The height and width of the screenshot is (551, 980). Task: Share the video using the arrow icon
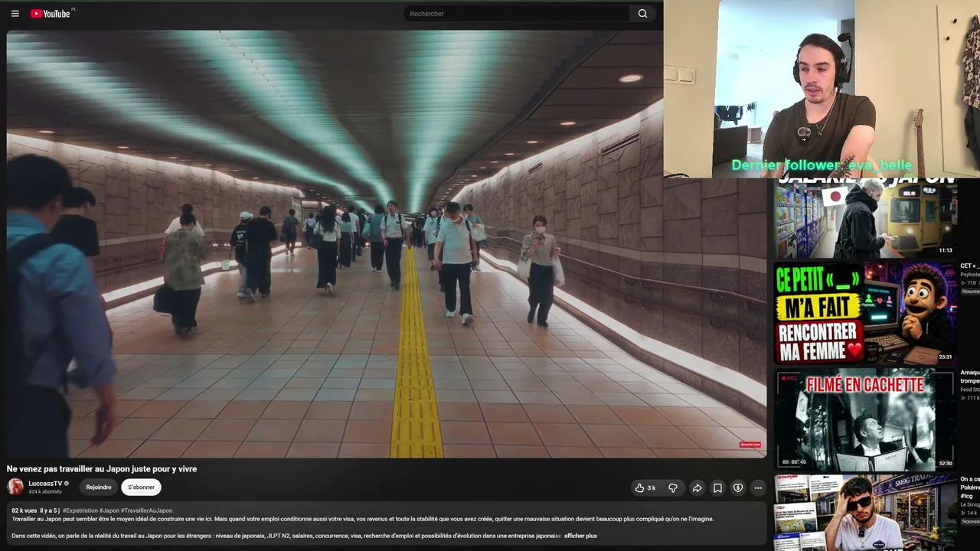click(x=697, y=487)
